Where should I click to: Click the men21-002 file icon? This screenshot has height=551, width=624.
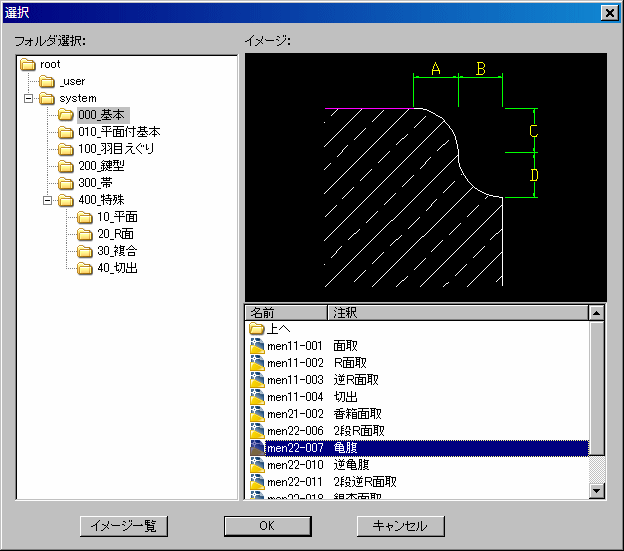tap(257, 414)
